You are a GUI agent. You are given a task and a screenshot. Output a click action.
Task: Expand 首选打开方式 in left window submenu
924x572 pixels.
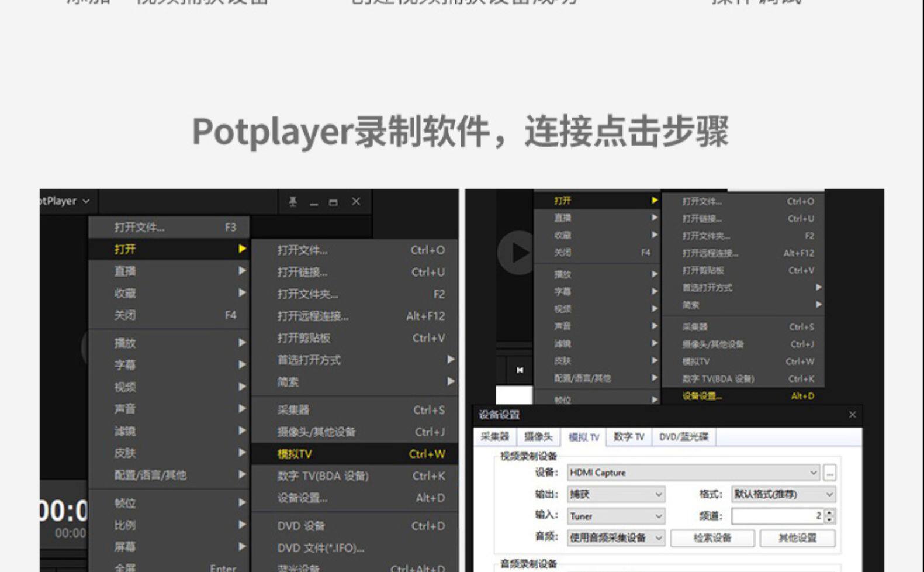coord(355,360)
